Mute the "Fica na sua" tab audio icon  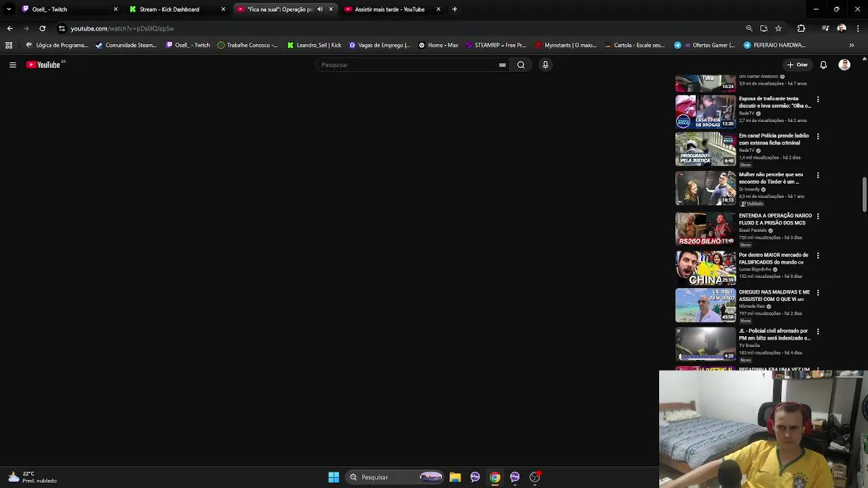coord(320,9)
